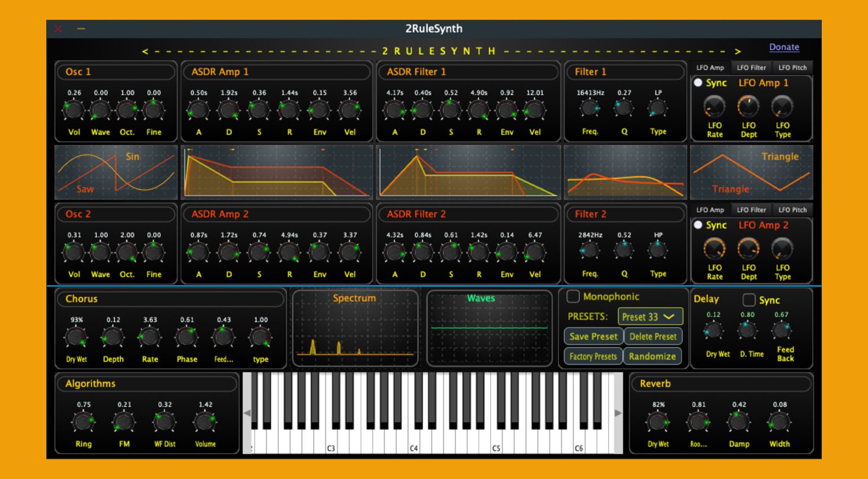
Task: Shift keyboard left with arrow
Action: 247,413
